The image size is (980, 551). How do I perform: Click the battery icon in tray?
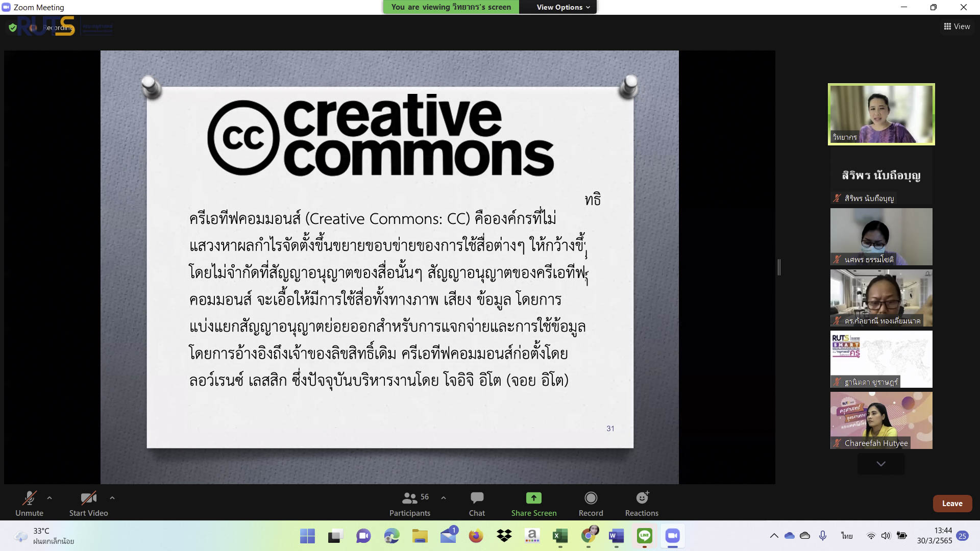point(902,536)
